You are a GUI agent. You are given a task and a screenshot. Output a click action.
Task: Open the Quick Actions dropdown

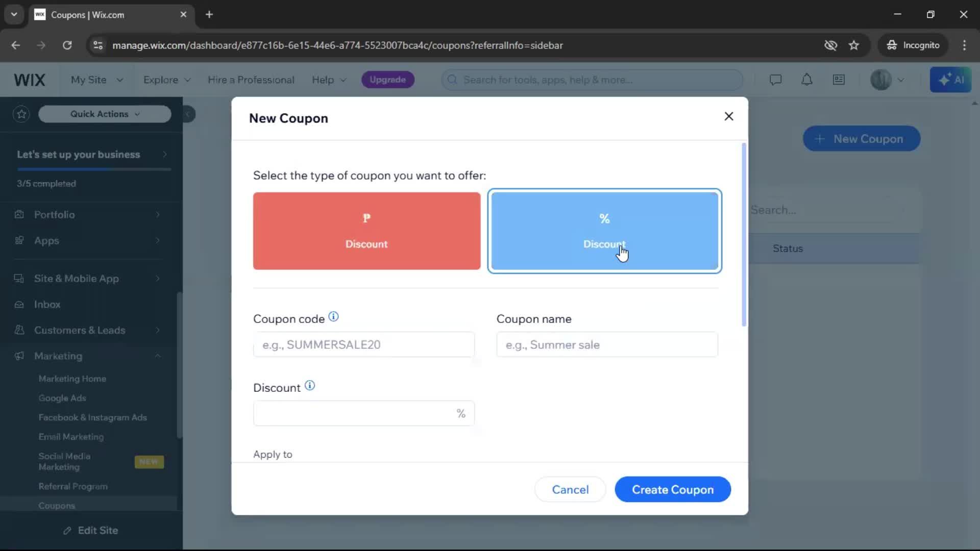(x=105, y=114)
